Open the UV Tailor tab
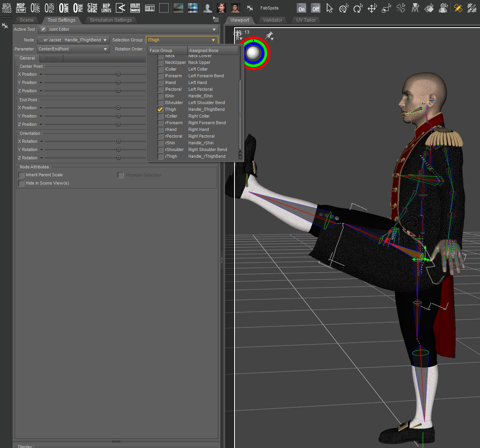480x448 pixels. [x=306, y=20]
